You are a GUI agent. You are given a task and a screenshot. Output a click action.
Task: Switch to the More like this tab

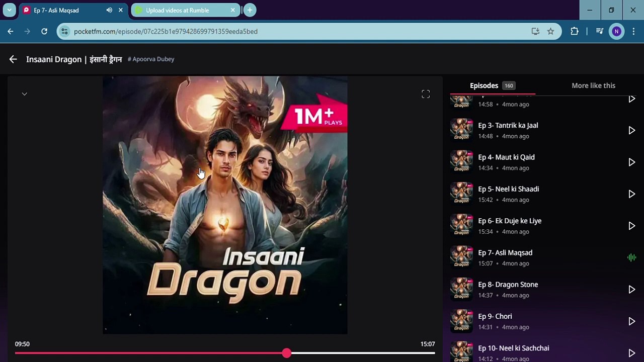(593, 85)
